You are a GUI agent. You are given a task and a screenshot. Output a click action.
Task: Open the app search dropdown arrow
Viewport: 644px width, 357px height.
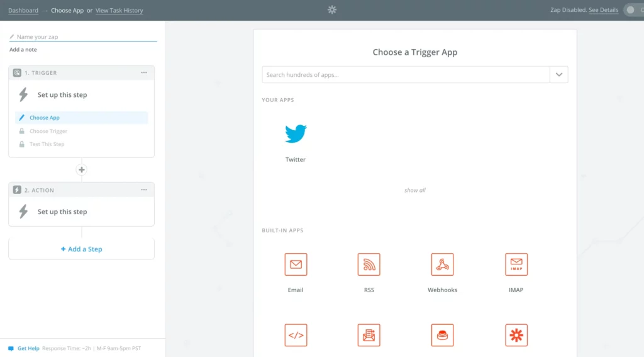559,74
